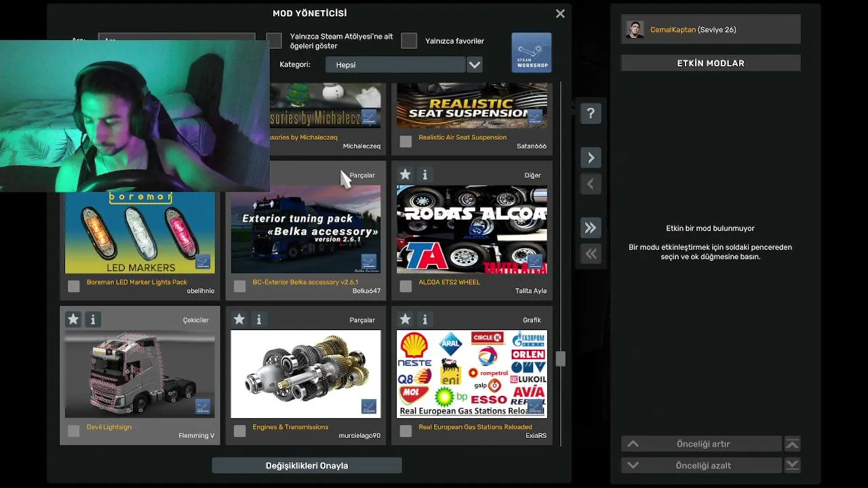
Task: Activate all mods with double right arrow
Action: click(591, 228)
